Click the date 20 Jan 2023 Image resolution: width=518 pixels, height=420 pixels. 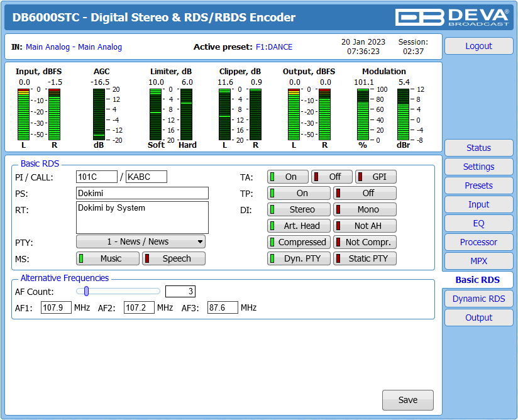(x=363, y=42)
